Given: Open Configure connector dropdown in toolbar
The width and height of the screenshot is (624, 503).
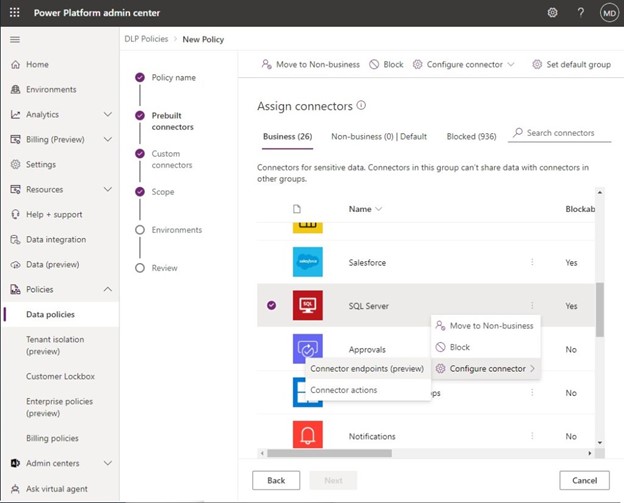Looking at the screenshot, I should click(x=464, y=64).
